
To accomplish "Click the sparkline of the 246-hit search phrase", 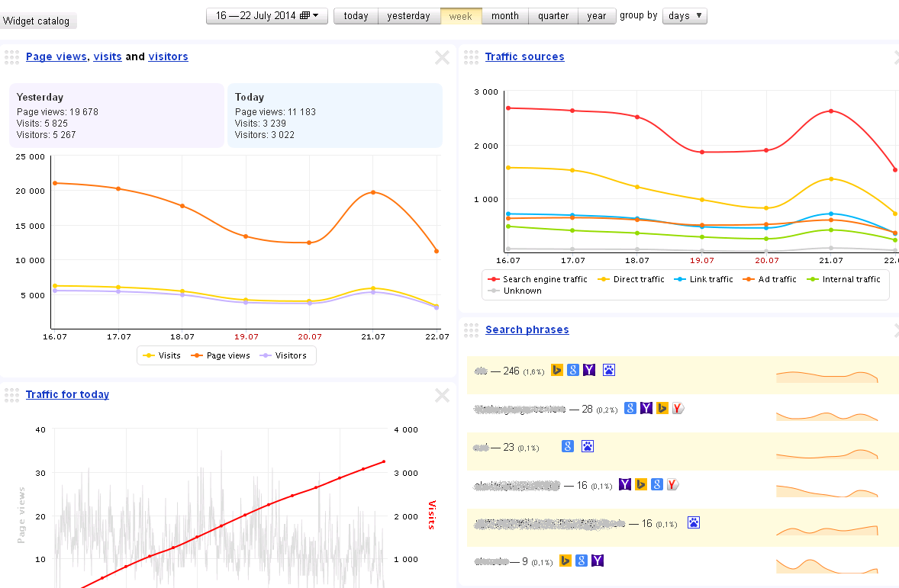I will (x=826, y=376).
